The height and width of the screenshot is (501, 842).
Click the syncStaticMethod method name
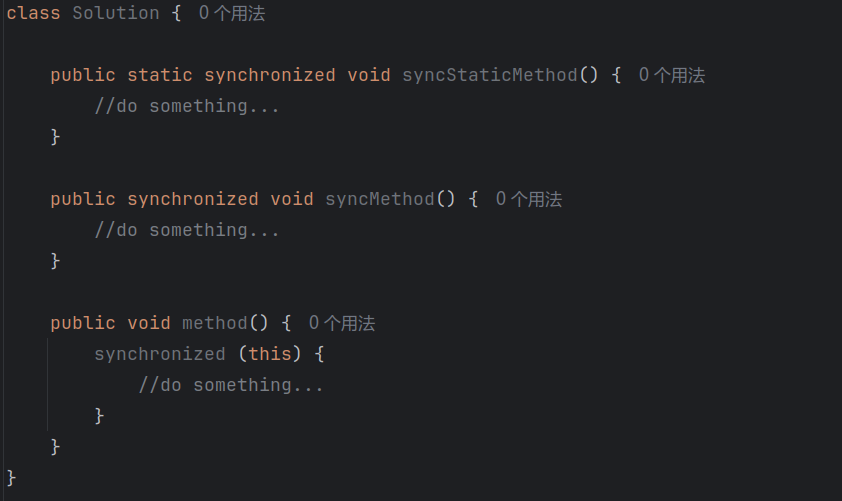(490, 75)
